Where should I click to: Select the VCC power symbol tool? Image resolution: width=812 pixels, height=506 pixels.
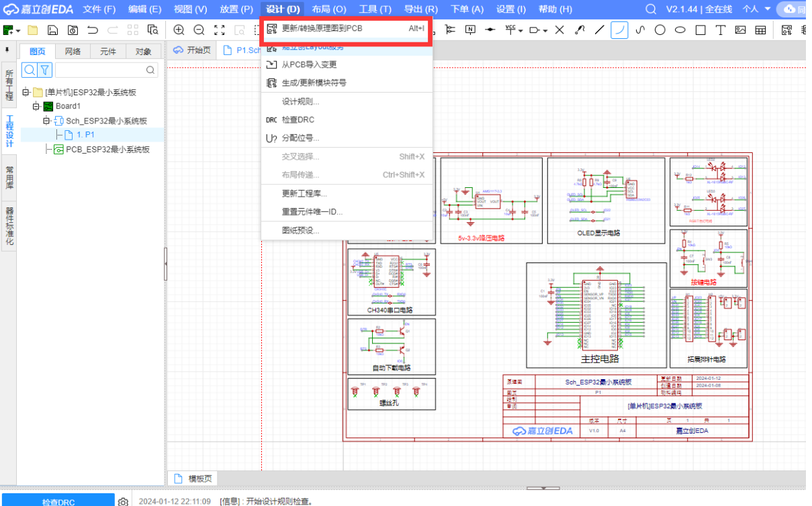(x=510, y=30)
